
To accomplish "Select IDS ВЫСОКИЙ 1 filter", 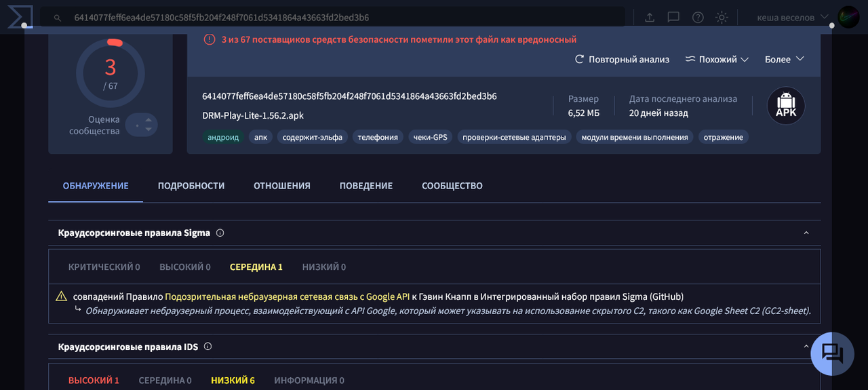I will tap(94, 381).
